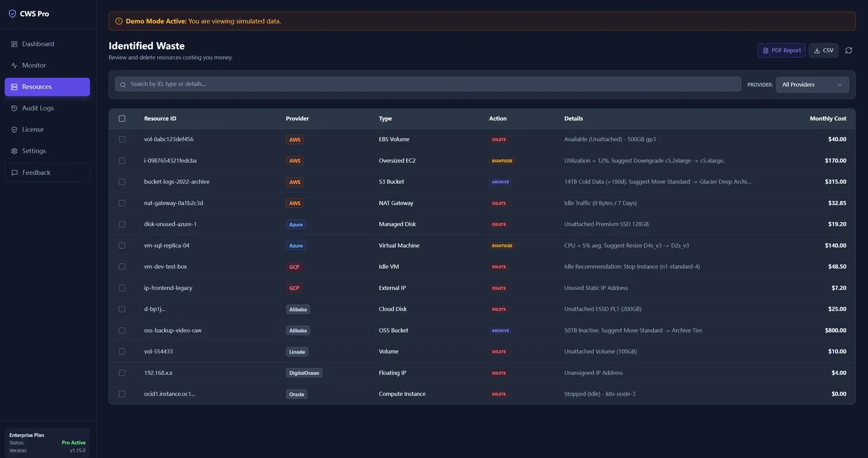Click the search magnifier icon
868x458 pixels.
click(123, 85)
